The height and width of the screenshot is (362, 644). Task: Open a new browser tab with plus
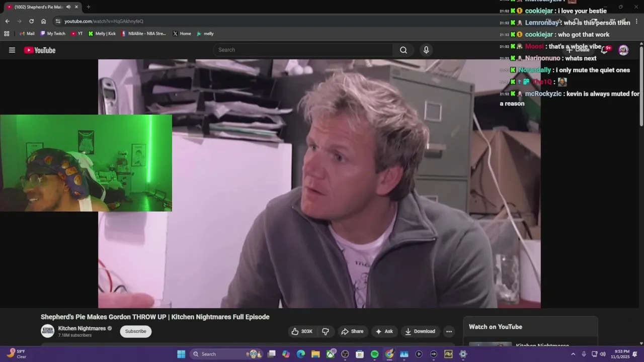(88, 7)
